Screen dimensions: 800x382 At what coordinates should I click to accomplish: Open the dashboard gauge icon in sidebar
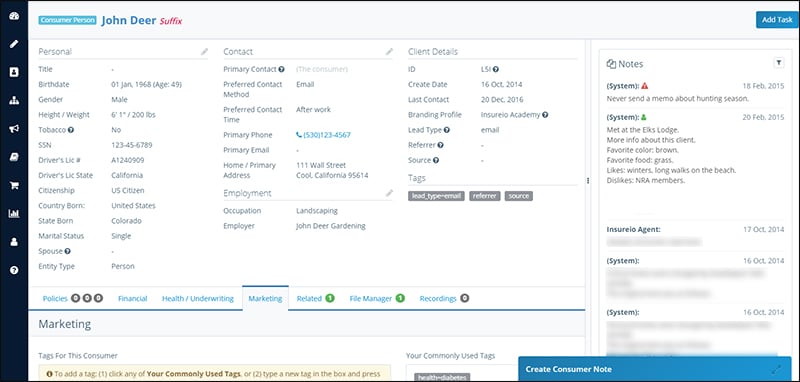[14, 15]
